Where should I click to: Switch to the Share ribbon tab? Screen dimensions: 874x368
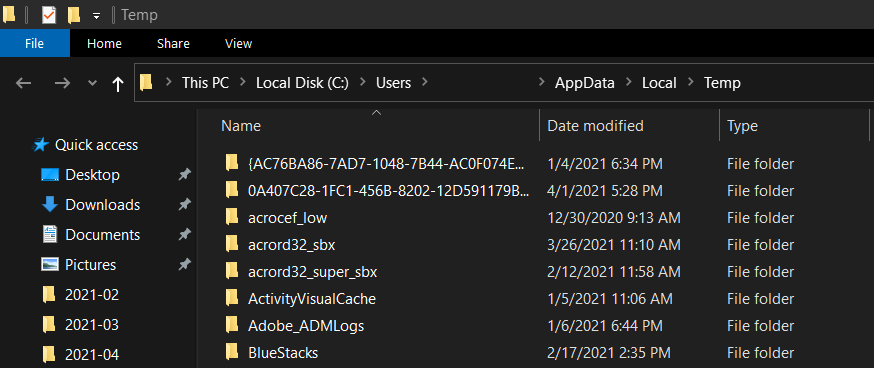click(173, 43)
